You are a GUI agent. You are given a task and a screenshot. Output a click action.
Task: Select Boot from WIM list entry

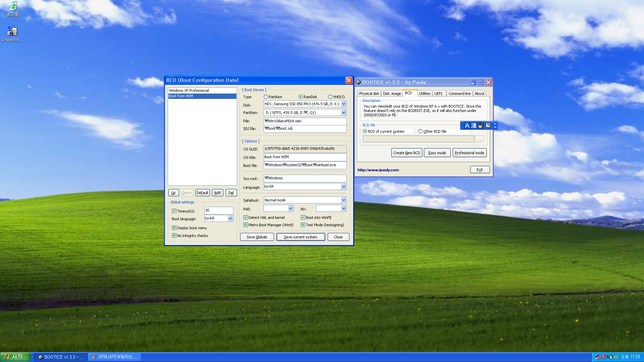point(202,96)
